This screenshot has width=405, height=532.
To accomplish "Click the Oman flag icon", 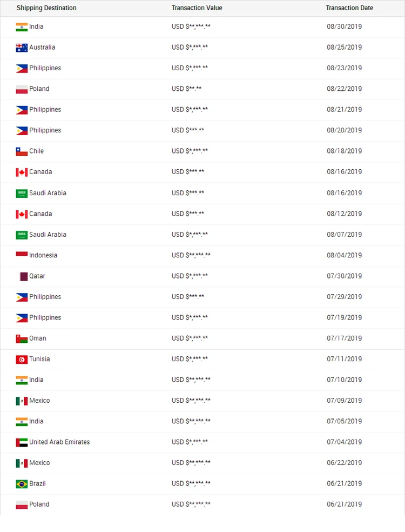I will click(22, 338).
